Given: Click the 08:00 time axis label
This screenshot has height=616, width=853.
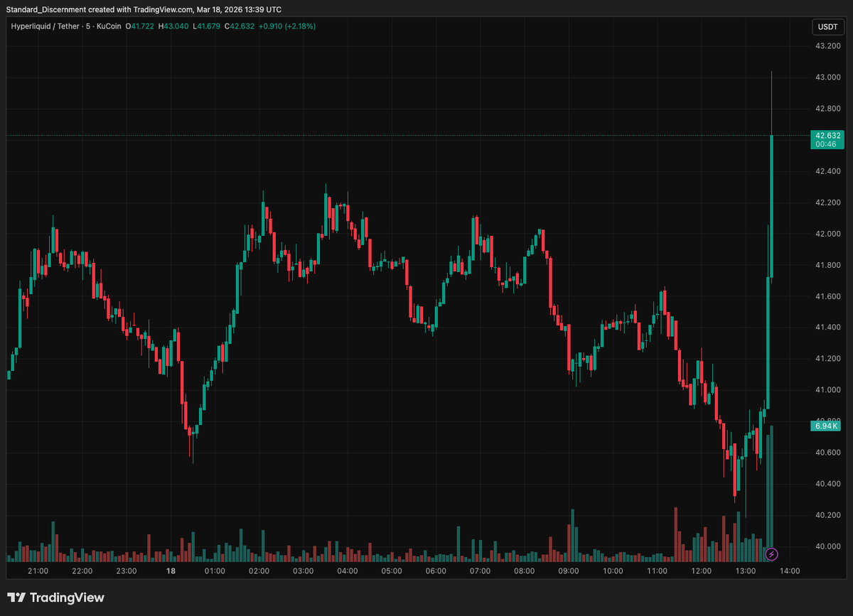Looking at the screenshot, I should point(525,571).
